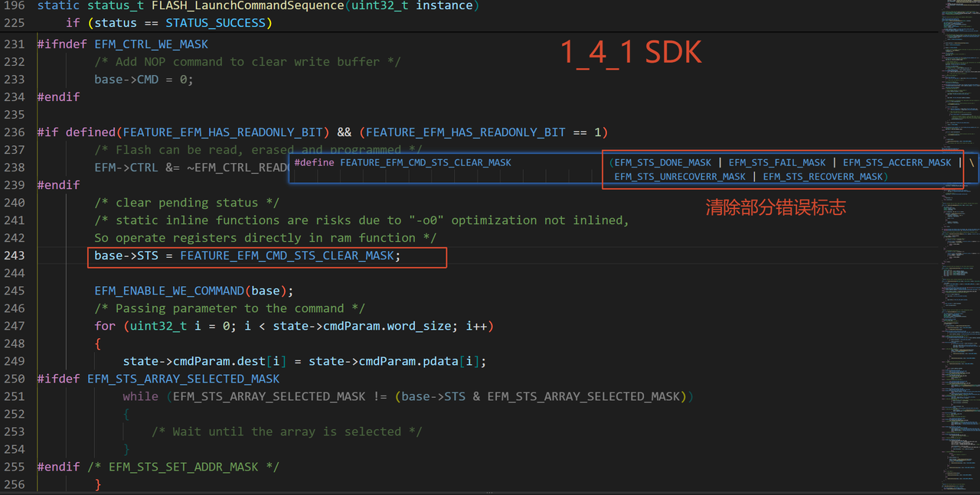The width and height of the screenshot is (980, 495).
Task: Click gutter line number 245
Action: (x=15, y=291)
